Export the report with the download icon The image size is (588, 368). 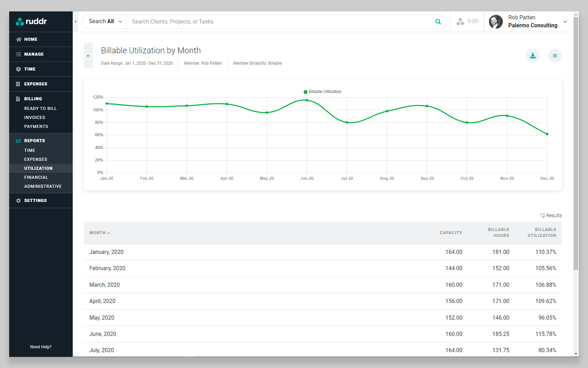533,56
